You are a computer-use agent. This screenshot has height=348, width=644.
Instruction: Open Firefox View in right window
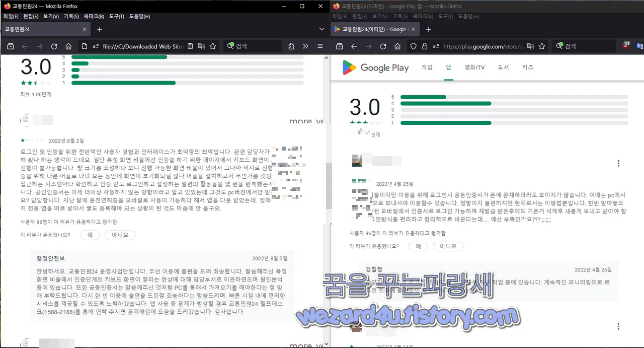[339, 46]
